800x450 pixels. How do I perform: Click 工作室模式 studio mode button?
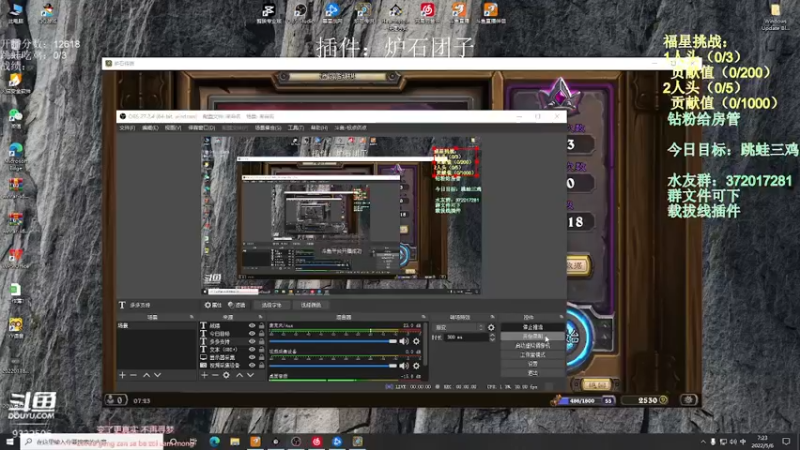[x=533, y=355]
